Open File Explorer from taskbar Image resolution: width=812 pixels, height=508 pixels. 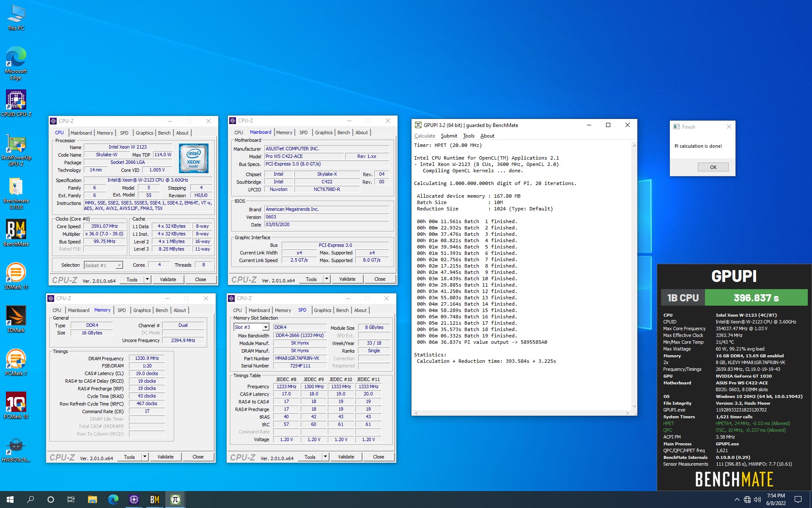coord(92,500)
